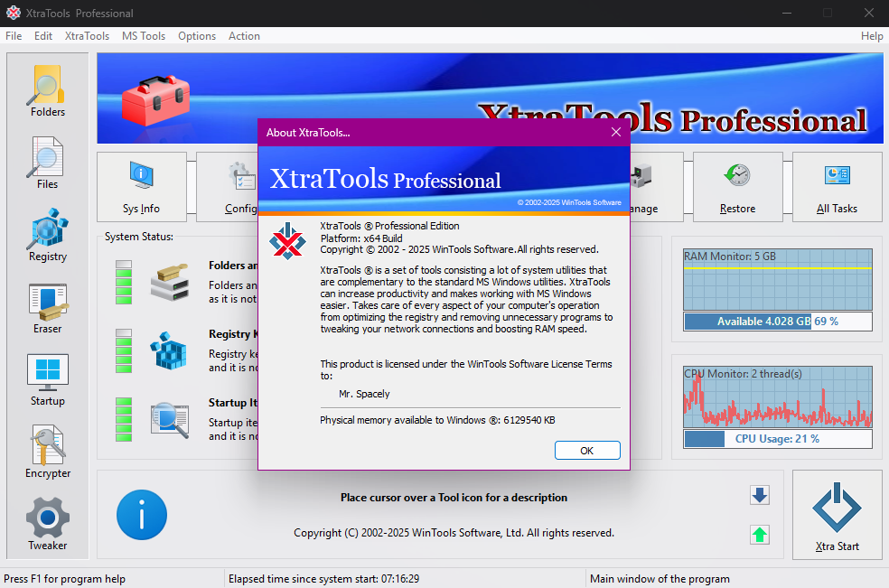
Task: Click the Xtra Start button
Action: coord(837,515)
